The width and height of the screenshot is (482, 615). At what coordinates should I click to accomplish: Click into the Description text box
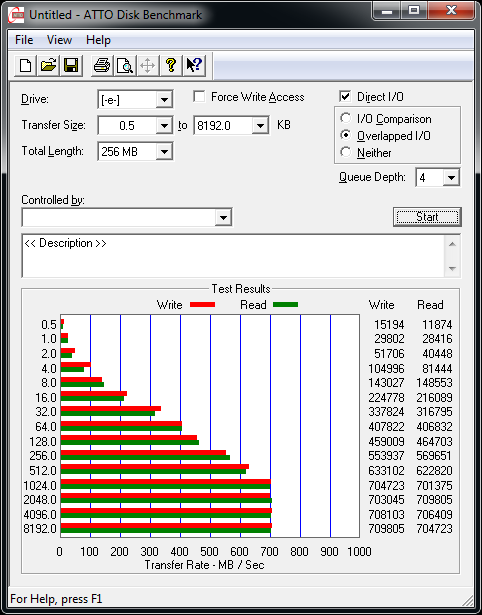click(x=234, y=256)
